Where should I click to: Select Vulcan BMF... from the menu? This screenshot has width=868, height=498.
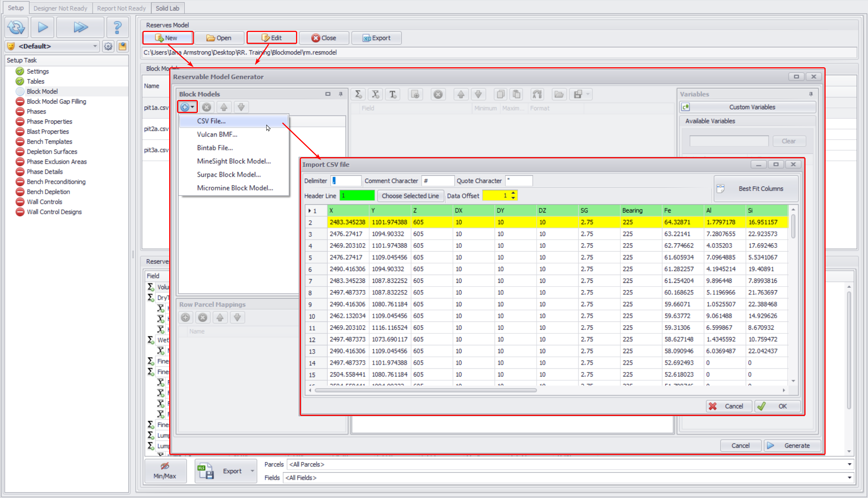pyautogui.click(x=217, y=135)
